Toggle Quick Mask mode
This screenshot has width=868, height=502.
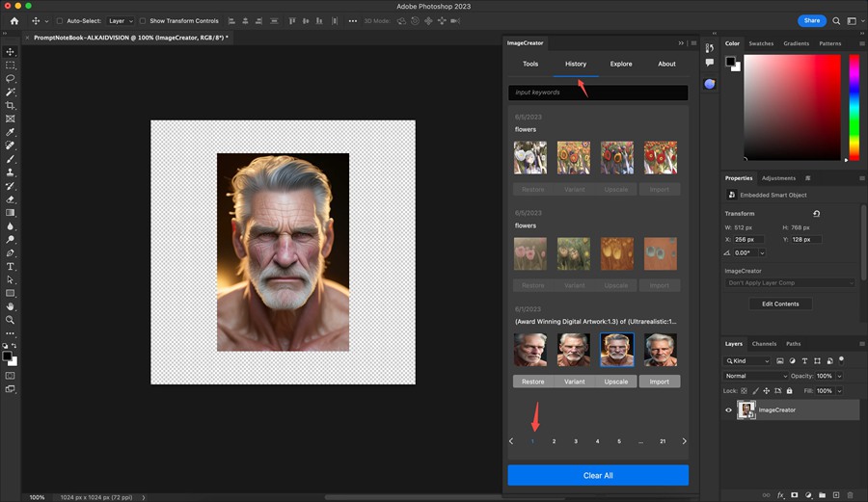click(10, 376)
